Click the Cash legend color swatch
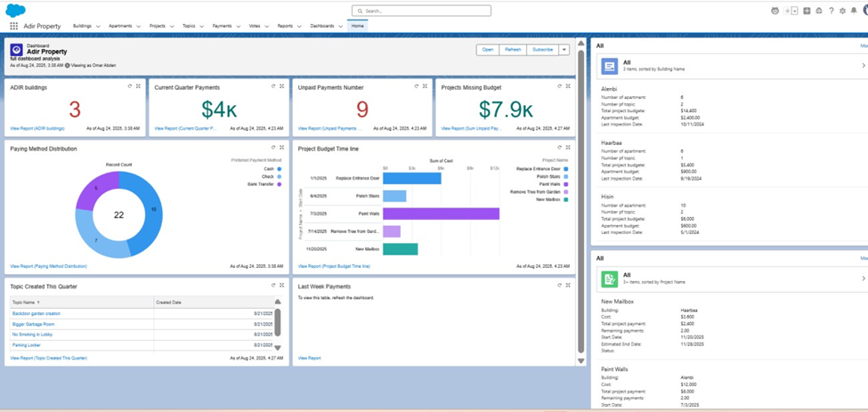This screenshot has height=412, width=868. (x=279, y=168)
